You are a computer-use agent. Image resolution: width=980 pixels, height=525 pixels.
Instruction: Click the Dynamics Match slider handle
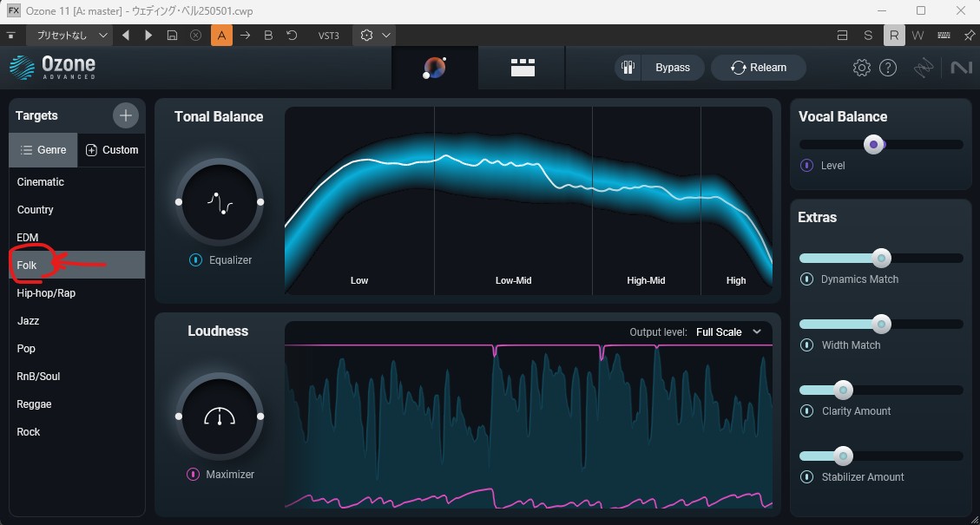pyautogui.click(x=881, y=258)
